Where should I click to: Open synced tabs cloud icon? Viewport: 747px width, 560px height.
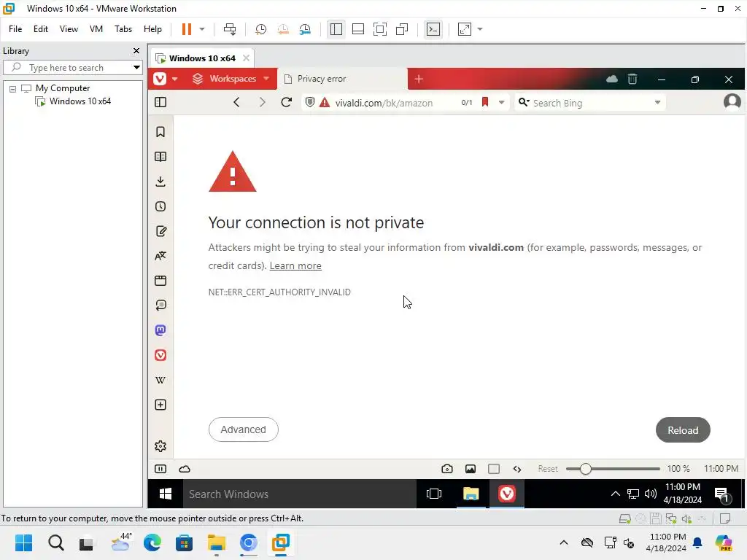coord(612,79)
